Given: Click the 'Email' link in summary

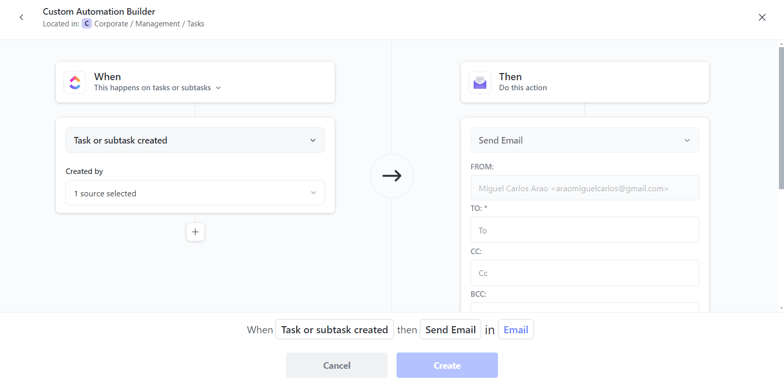Looking at the screenshot, I should pyautogui.click(x=516, y=330).
